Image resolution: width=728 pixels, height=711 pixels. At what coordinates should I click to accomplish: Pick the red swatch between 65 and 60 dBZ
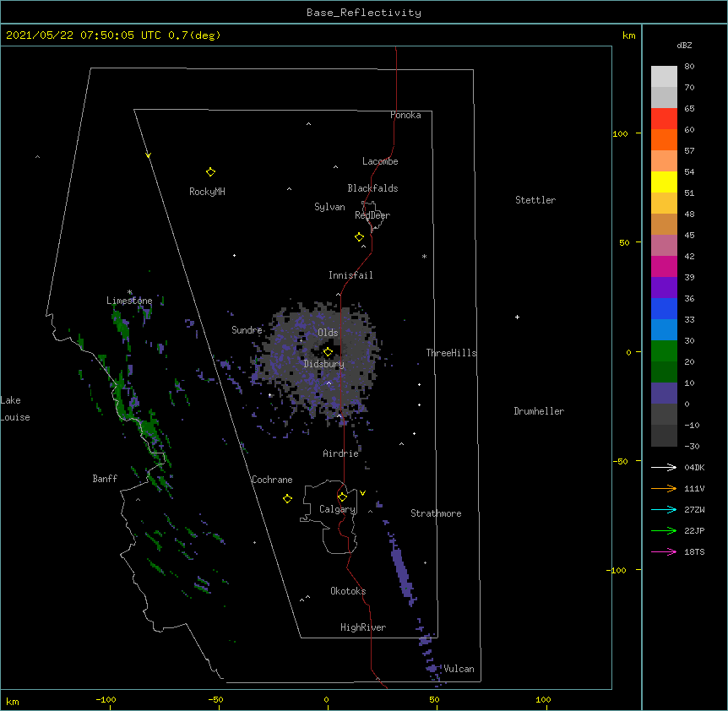click(x=664, y=119)
